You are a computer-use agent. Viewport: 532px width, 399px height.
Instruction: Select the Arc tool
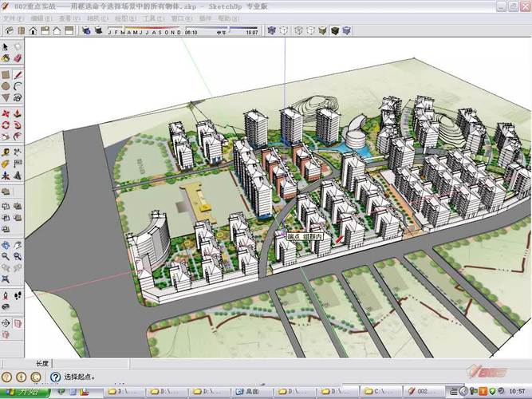pos(18,86)
